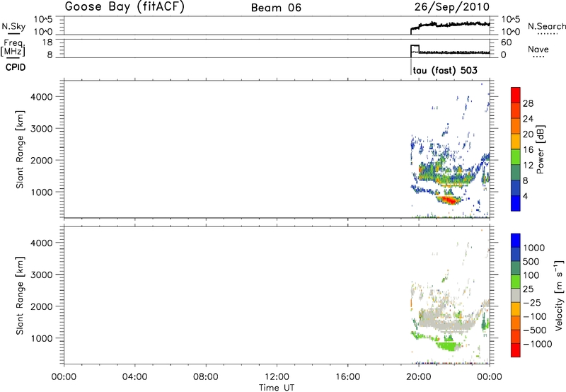Click the "-1000" label on Velocity colorbar

[538, 344]
